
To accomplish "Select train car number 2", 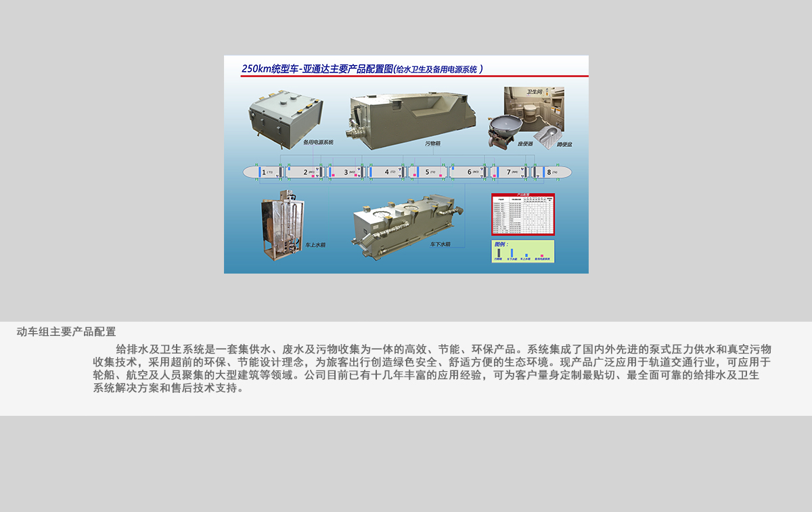I will [305, 172].
